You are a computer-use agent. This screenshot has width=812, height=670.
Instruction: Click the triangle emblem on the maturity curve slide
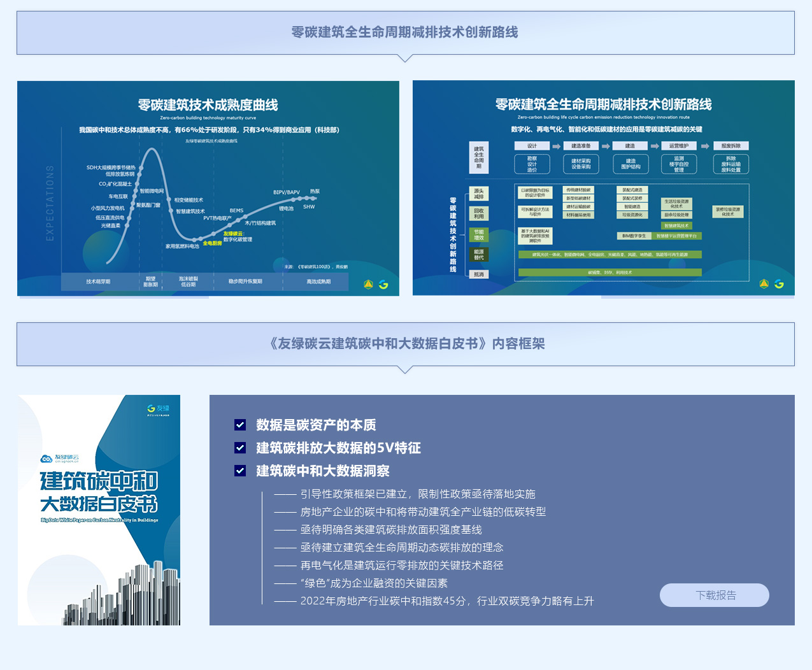[x=368, y=284]
